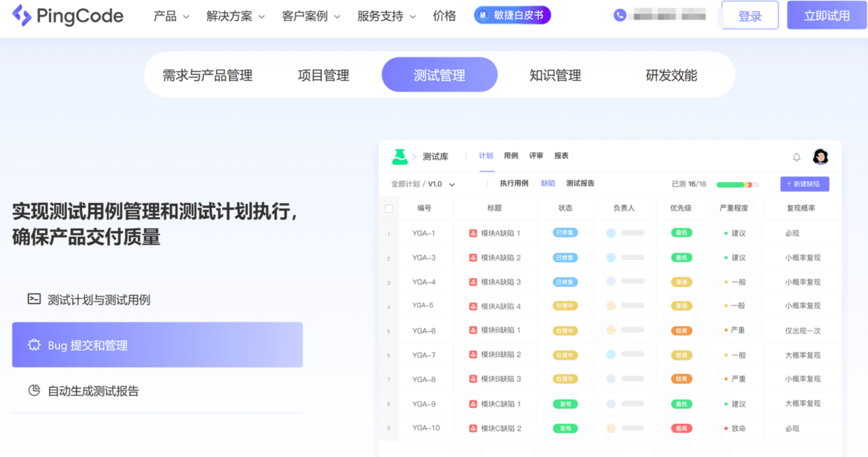Click the assignee avatar in row YGA-5
The height and width of the screenshot is (457, 868).
pos(611,305)
